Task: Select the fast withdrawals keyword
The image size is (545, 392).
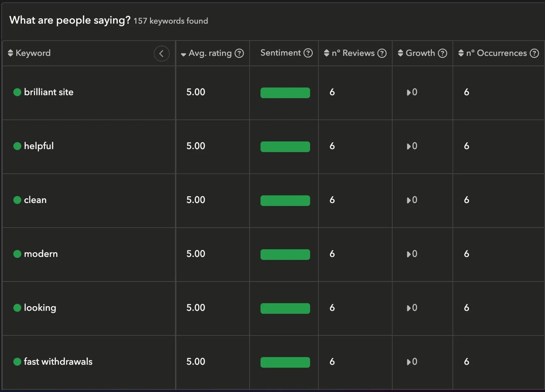Action: (58, 362)
